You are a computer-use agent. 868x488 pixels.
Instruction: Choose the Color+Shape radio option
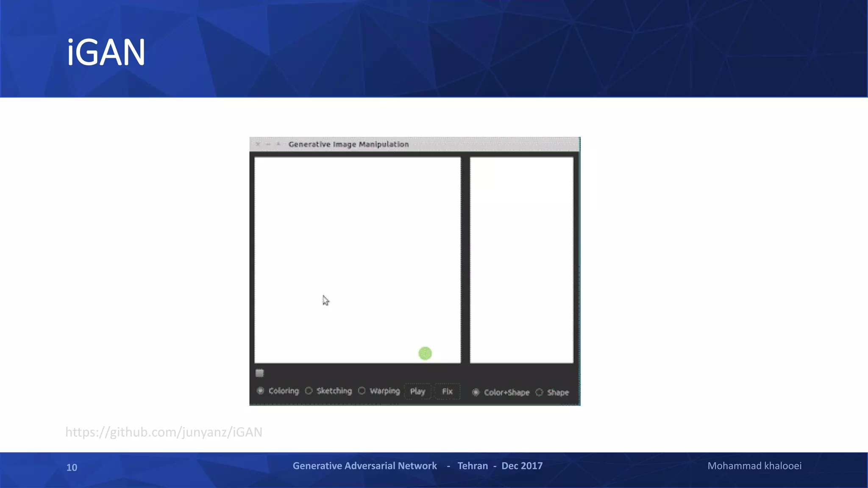coord(476,392)
